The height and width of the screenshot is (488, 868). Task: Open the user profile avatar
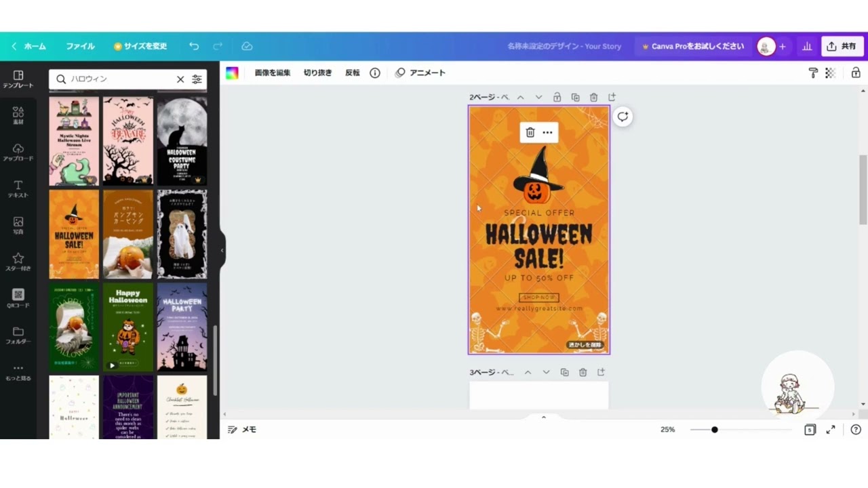pos(766,46)
